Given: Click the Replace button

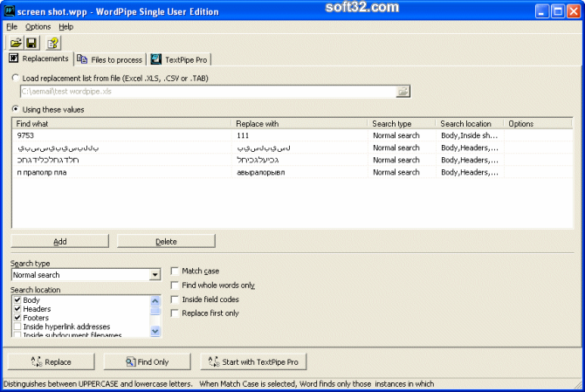Looking at the screenshot, I should 52,361.
